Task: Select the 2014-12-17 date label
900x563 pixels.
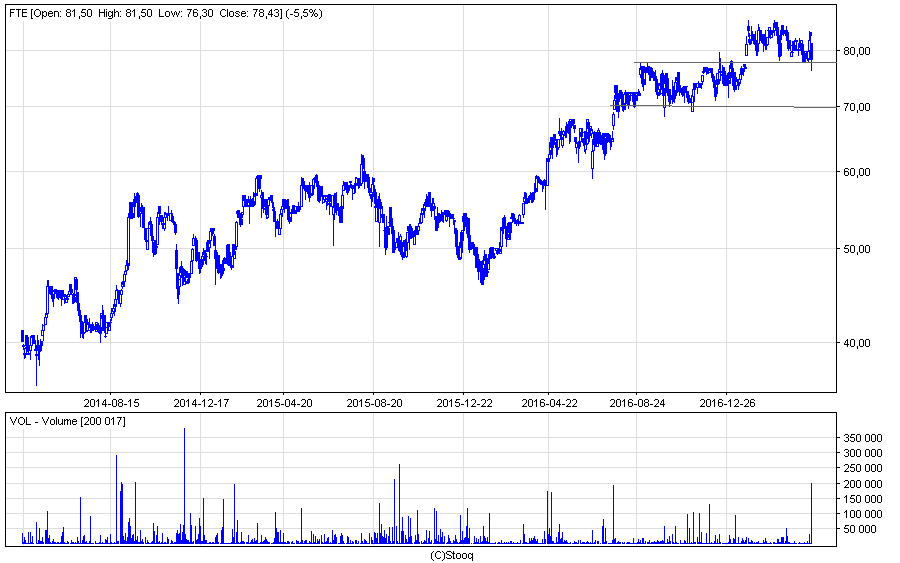Action: click(x=201, y=403)
